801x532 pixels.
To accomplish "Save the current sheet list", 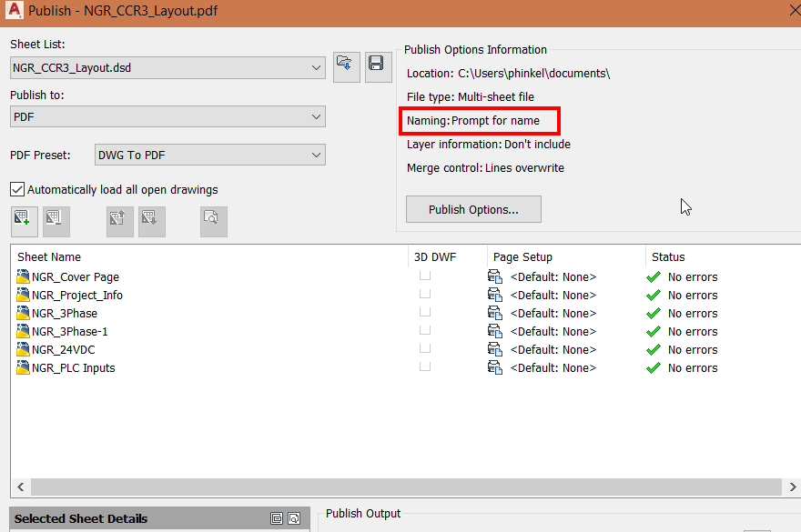I will [x=378, y=66].
